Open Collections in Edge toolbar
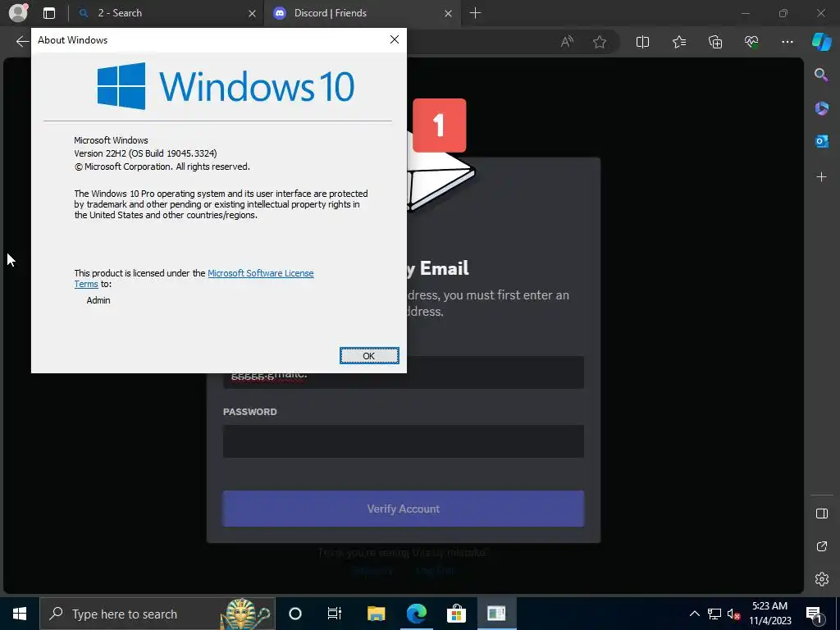 click(715, 42)
